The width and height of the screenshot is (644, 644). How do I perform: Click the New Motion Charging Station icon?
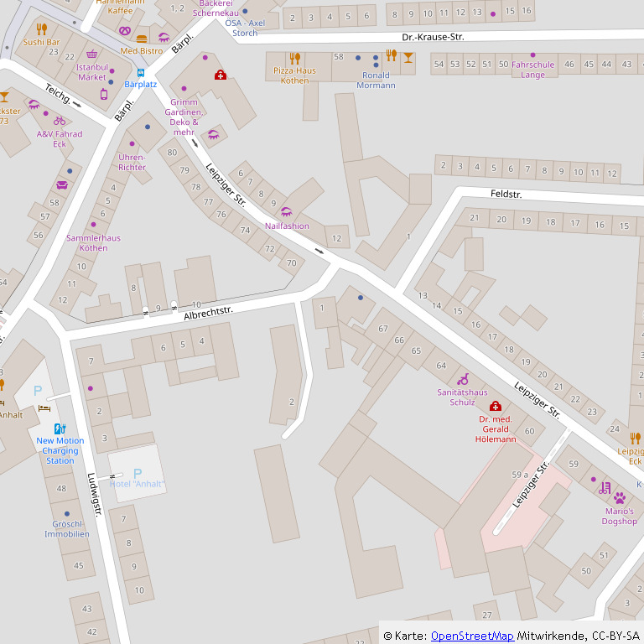tap(60, 428)
